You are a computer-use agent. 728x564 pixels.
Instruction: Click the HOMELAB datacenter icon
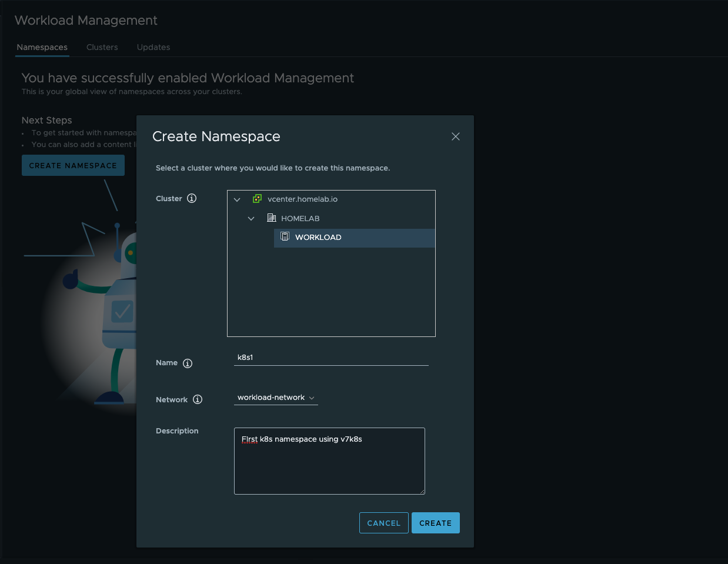click(272, 218)
